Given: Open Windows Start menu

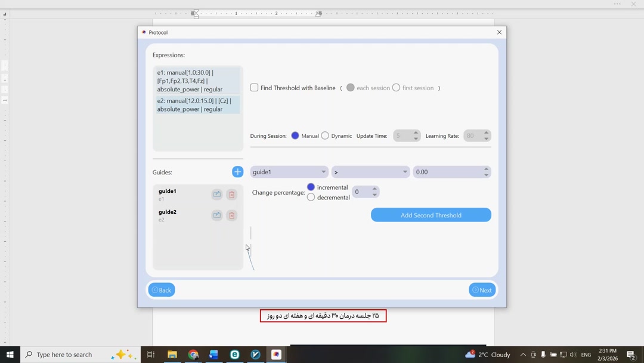Looking at the screenshot, I should click(x=10, y=355).
